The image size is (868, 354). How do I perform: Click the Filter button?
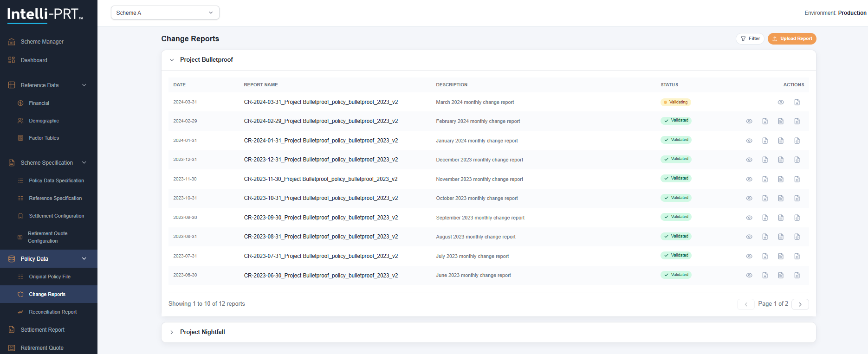750,39
